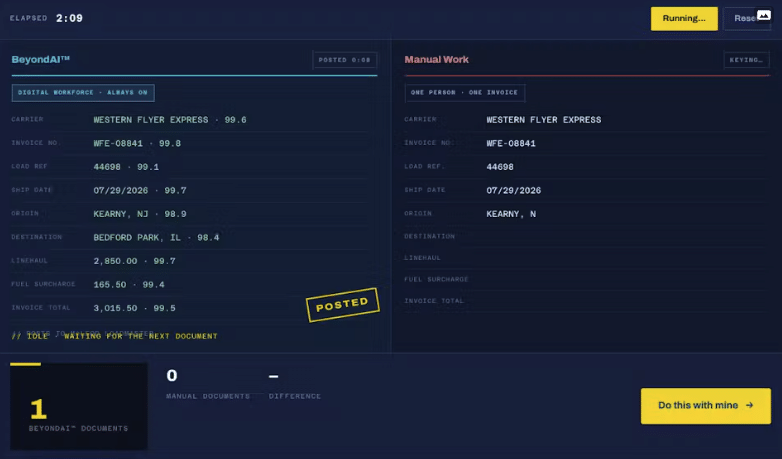Click Manual Work origin KEARNY, N
Image resolution: width=782 pixels, height=459 pixels.
click(511, 214)
